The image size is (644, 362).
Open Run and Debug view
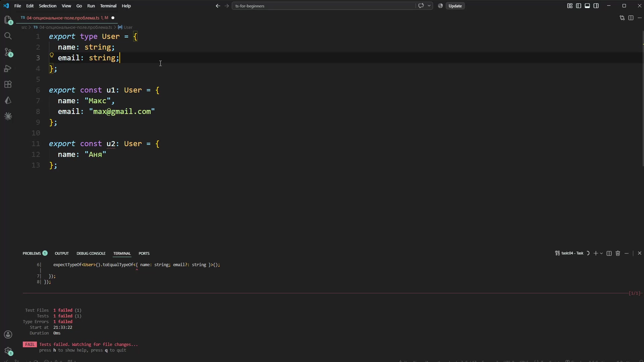(8, 68)
